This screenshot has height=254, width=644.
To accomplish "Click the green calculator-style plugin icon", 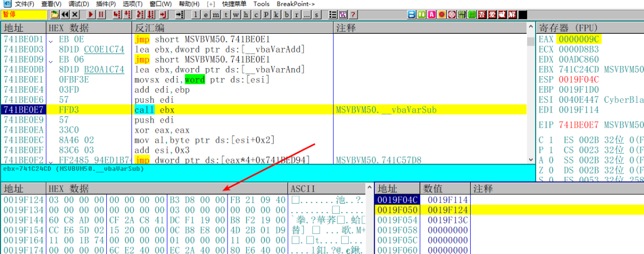I will [472, 14].
